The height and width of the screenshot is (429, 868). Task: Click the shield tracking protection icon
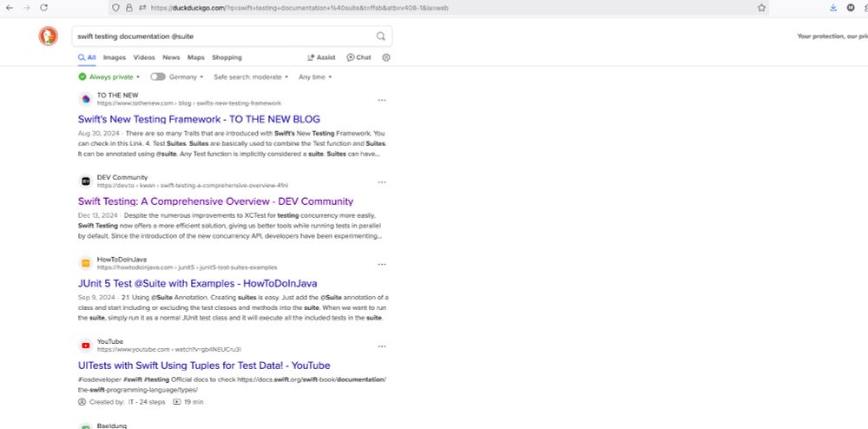click(x=115, y=8)
